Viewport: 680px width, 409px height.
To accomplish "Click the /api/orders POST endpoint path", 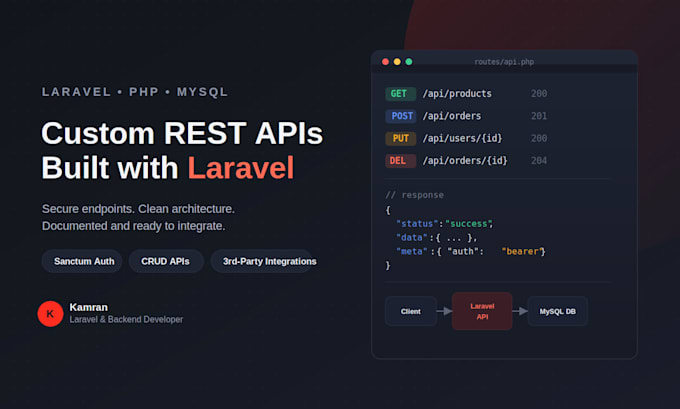I will pos(452,116).
